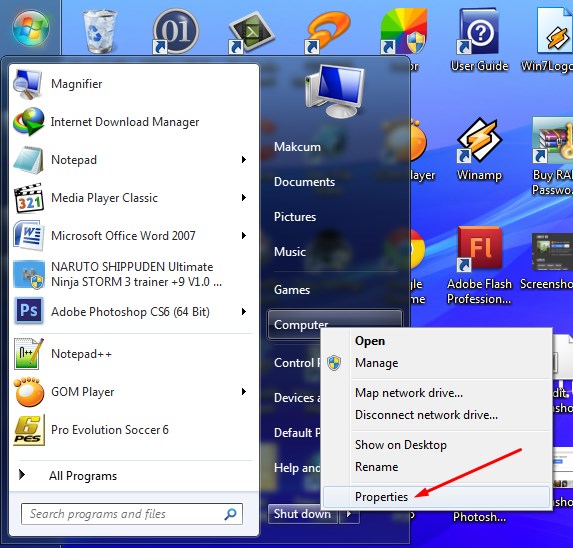This screenshot has height=548, width=573.
Task: Click the Media Player Classic 321 icon
Action: pyautogui.click(x=29, y=198)
